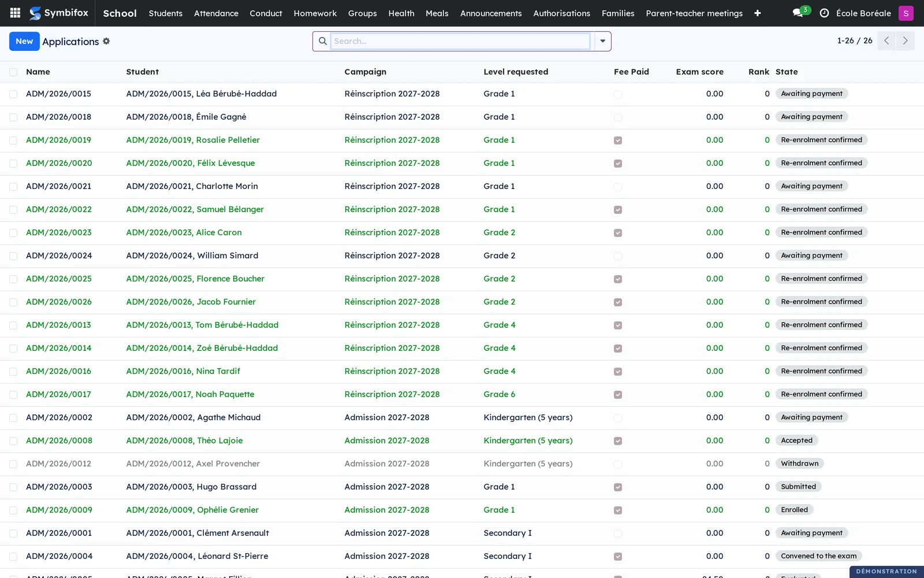Click Grade 6 for Noah Paquette
The height and width of the screenshot is (578, 924).
[499, 394]
